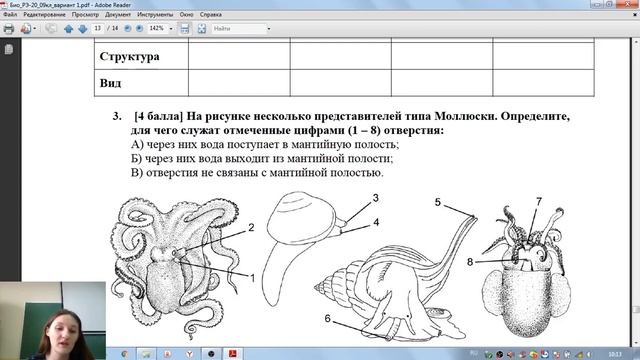The height and width of the screenshot is (360, 640).
Task: Click the Adobe Reader taskbar icon
Action: tap(233, 354)
